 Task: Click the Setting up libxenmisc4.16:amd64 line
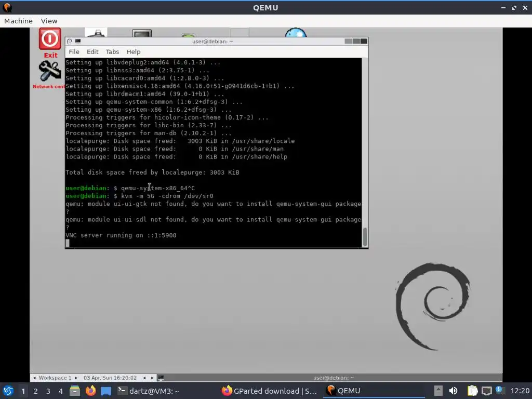coord(180,86)
